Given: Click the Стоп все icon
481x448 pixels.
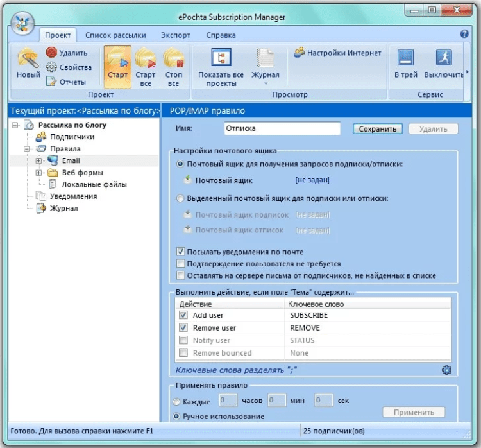Looking at the screenshot, I should 173,67.
